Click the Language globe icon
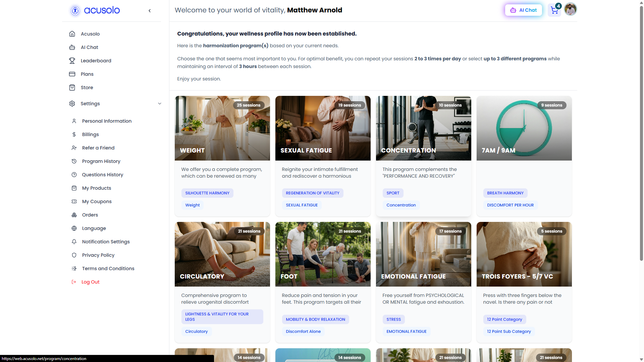 click(x=74, y=228)
